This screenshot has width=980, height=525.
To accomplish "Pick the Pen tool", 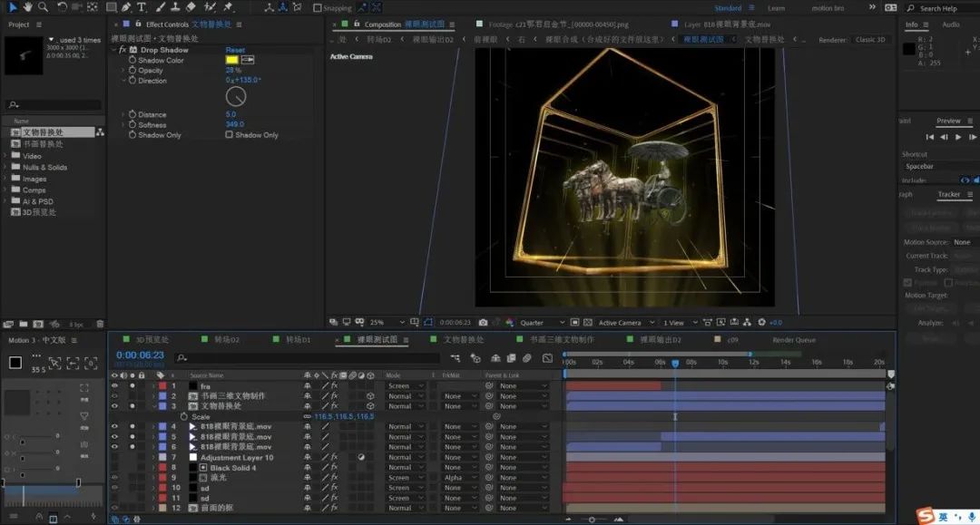I will click(125, 7).
